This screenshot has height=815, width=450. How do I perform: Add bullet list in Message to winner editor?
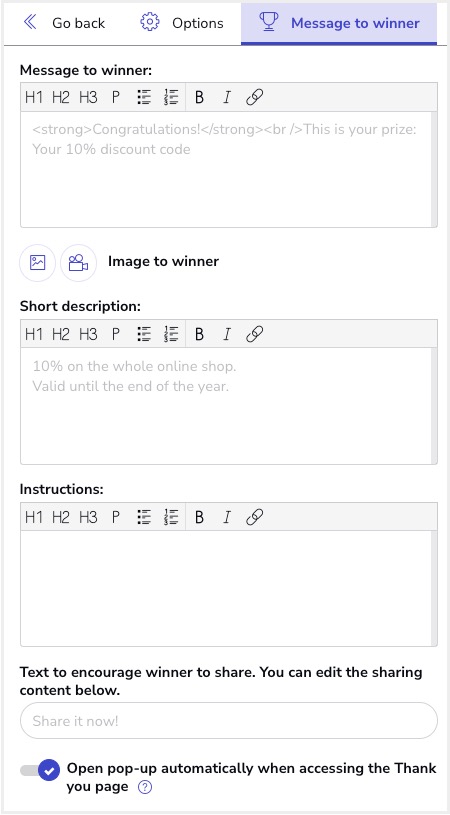click(144, 97)
